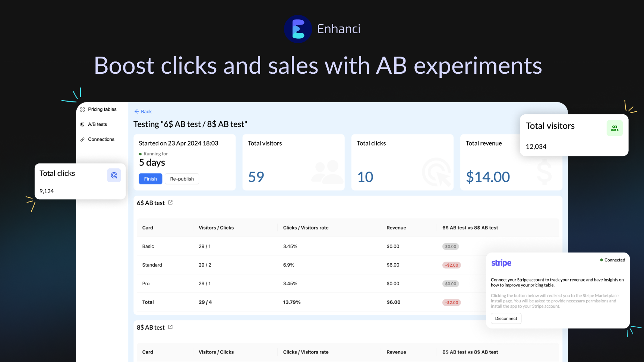Select the Basic card row name
Viewport: 644px width, 362px height.
pyautogui.click(x=148, y=247)
